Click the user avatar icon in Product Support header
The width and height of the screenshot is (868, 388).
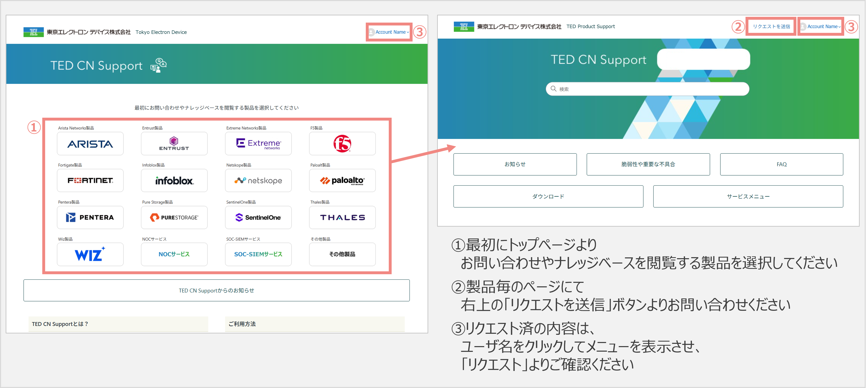[x=803, y=26]
